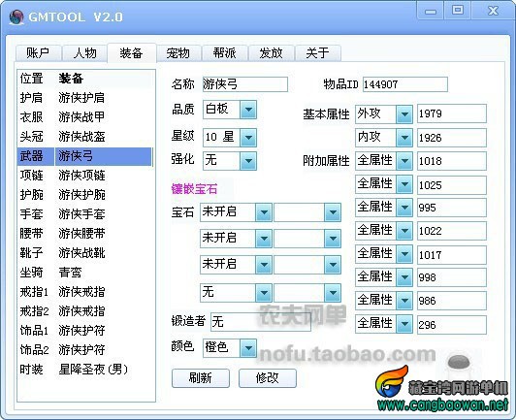
Task: Expand the 内攻 attribute dropdown arrow
Action: [x=404, y=138]
